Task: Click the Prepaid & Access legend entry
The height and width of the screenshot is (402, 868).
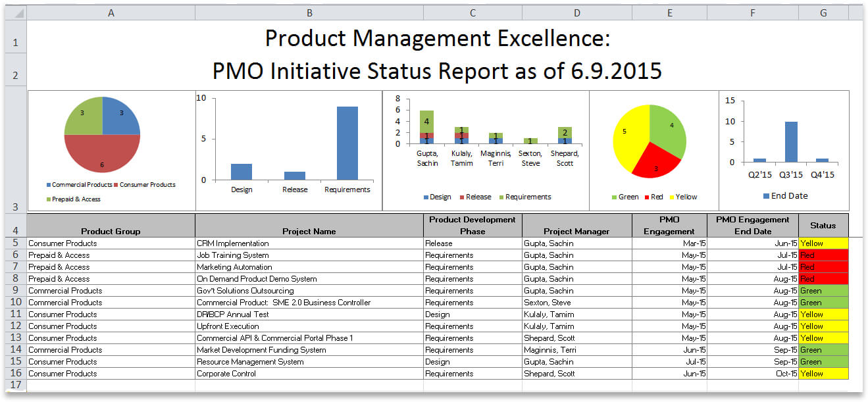Action: pyautogui.click(x=72, y=199)
